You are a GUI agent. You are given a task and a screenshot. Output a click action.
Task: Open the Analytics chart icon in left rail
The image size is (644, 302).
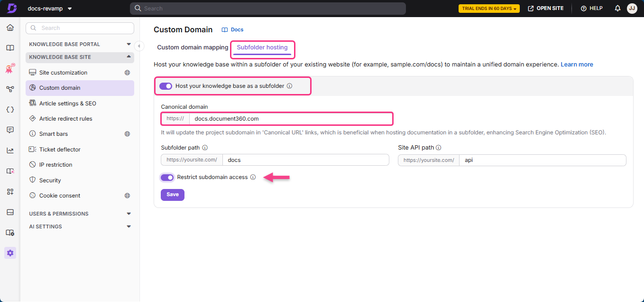pos(10,151)
